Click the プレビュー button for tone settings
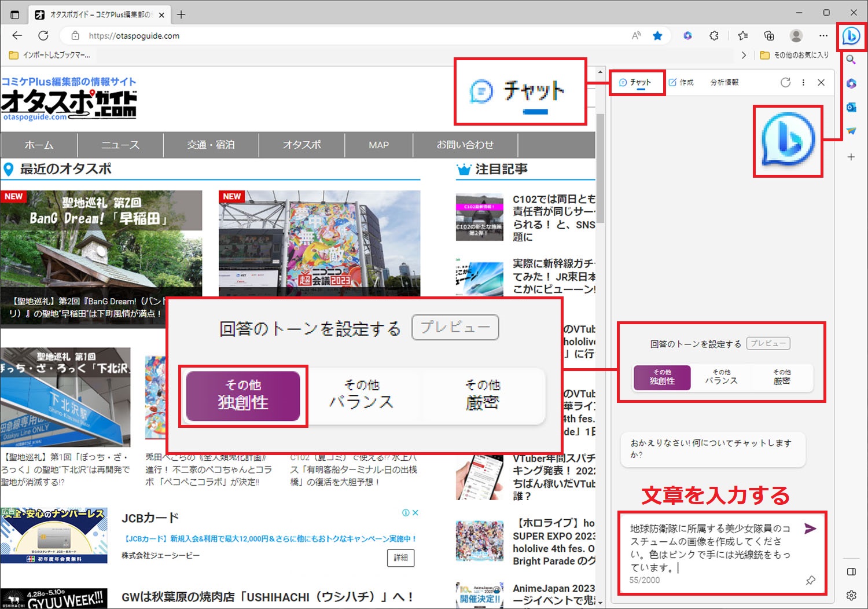 tap(768, 343)
